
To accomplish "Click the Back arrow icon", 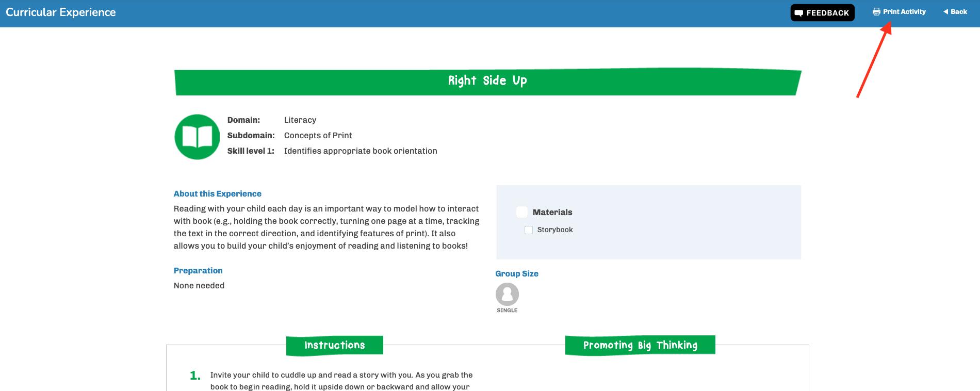I will coord(946,12).
